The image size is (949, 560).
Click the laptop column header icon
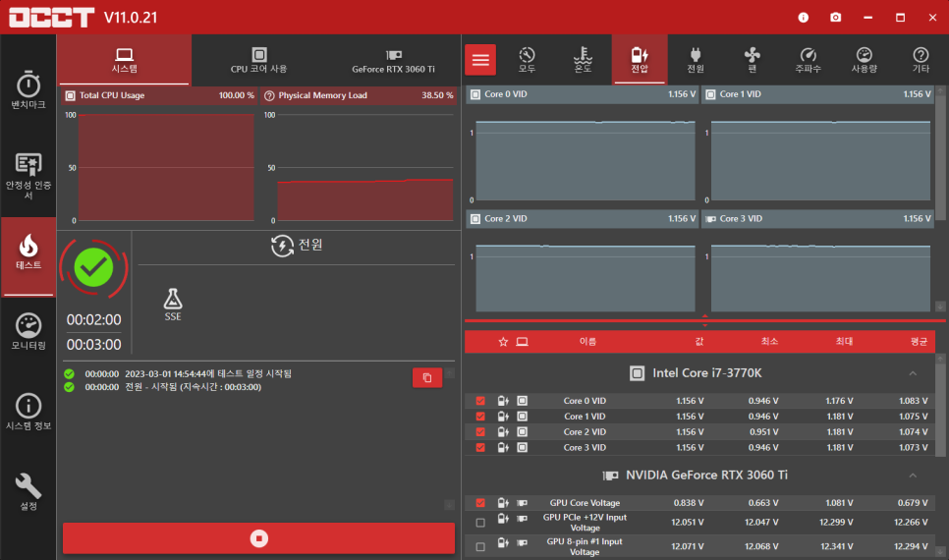[x=522, y=342]
